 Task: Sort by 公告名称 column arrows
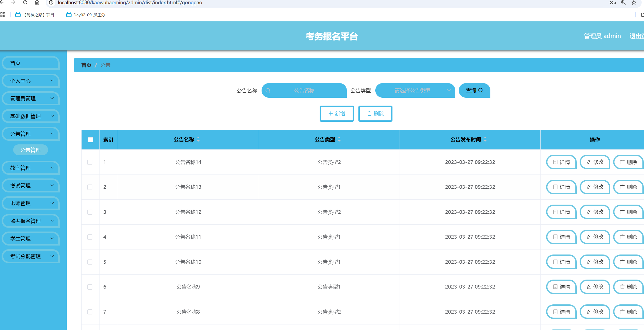198,139
